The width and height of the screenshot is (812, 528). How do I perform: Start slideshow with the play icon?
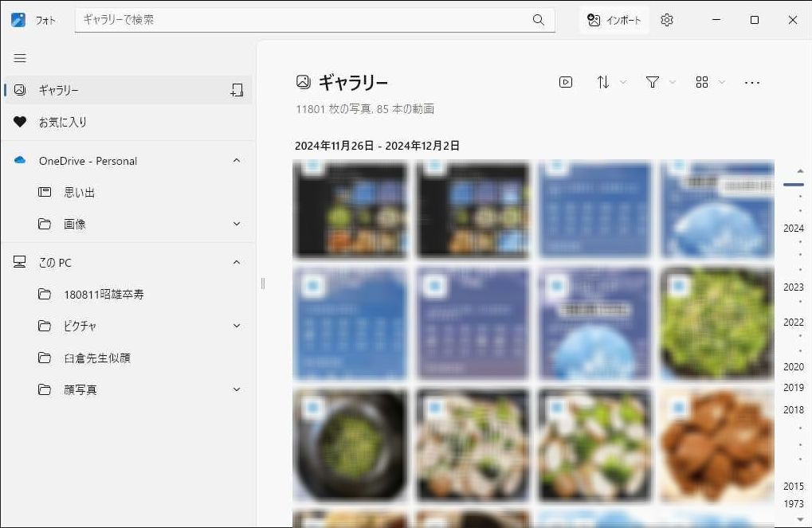tap(566, 82)
